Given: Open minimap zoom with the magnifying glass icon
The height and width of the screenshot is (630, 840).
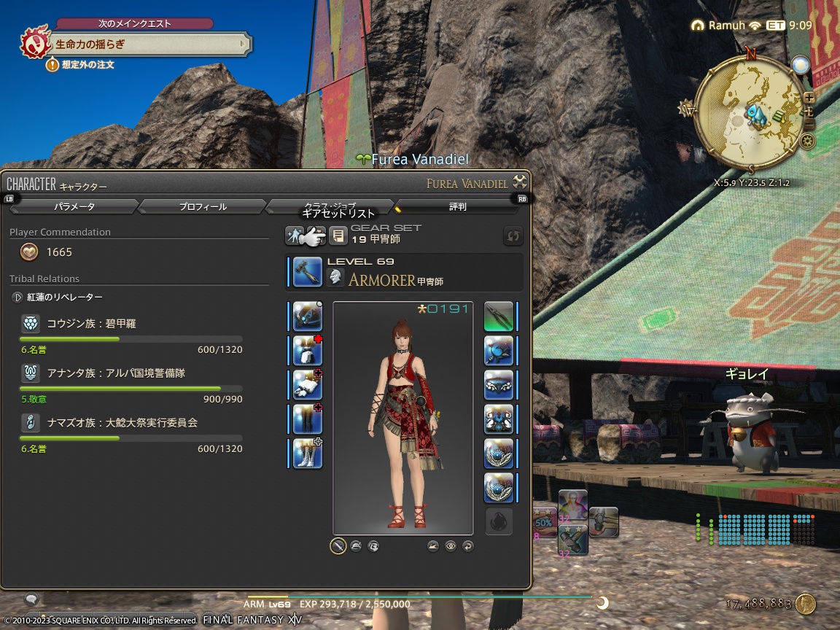Looking at the screenshot, I should (801, 66).
